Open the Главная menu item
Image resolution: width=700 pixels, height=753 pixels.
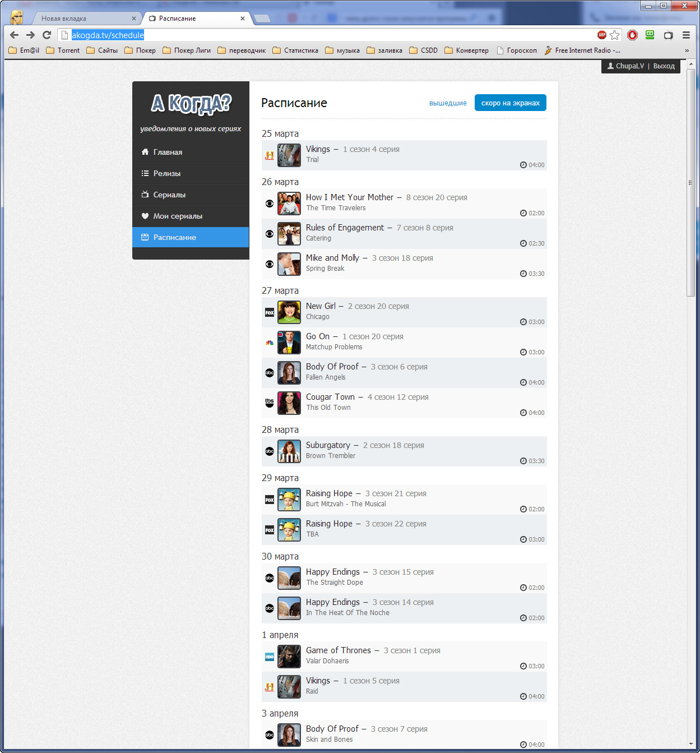click(x=191, y=152)
